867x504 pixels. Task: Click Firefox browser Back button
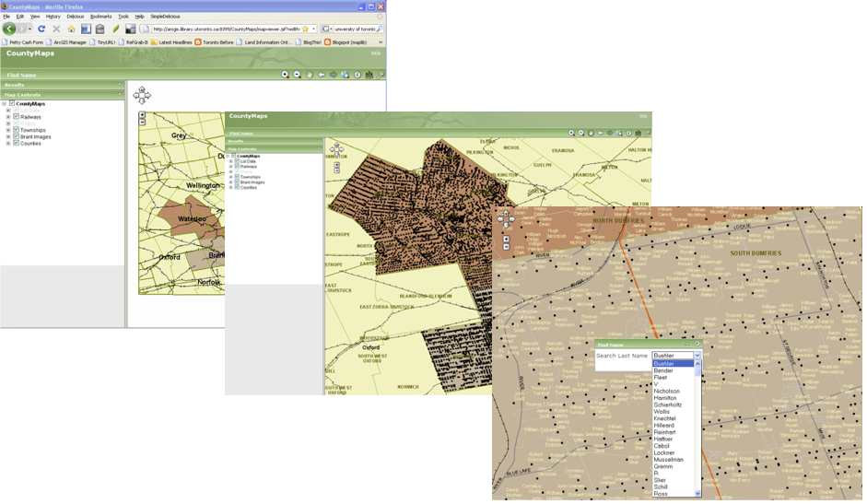pos(9,29)
